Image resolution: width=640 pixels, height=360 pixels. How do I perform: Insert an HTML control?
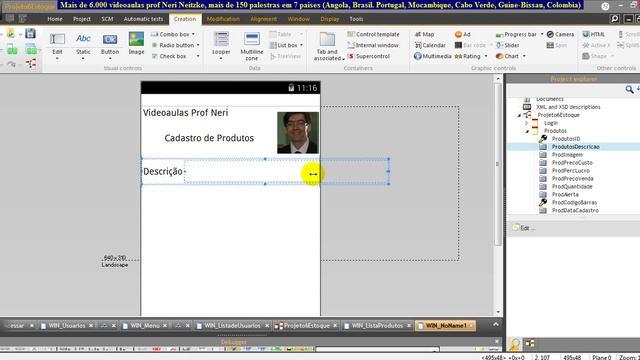point(594,34)
